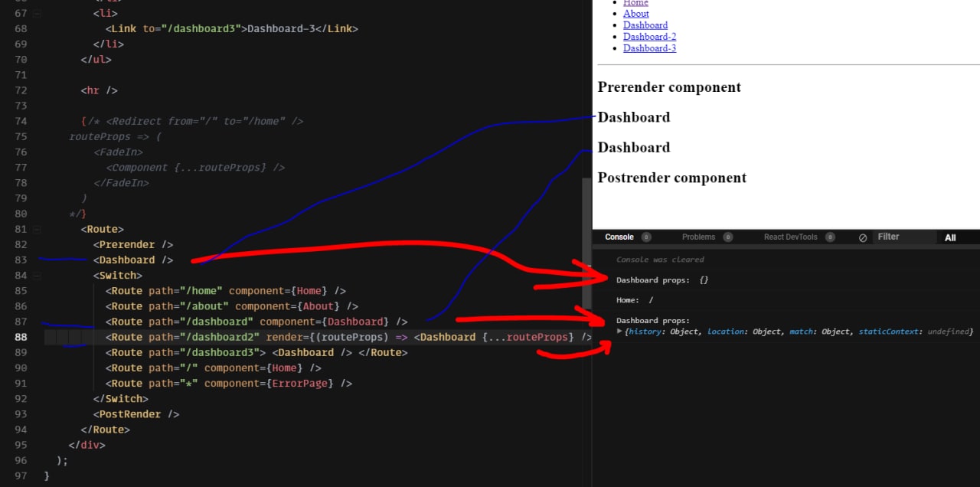Open the React DevTools tab
980x487 pixels.
tap(790, 237)
